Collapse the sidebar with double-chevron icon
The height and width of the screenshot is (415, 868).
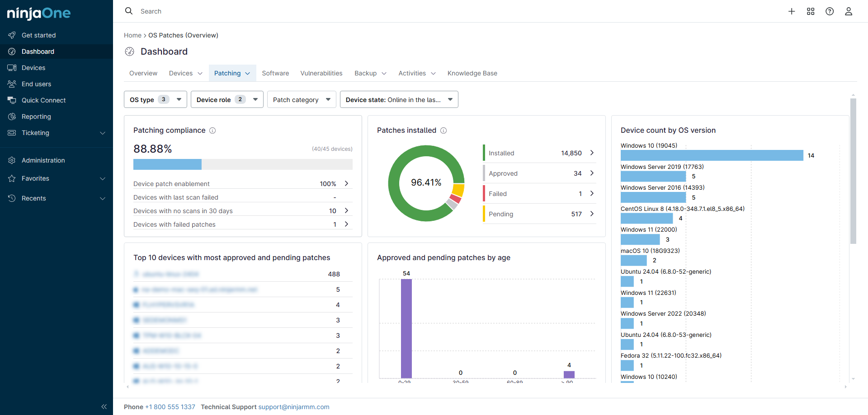(x=104, y=406)
